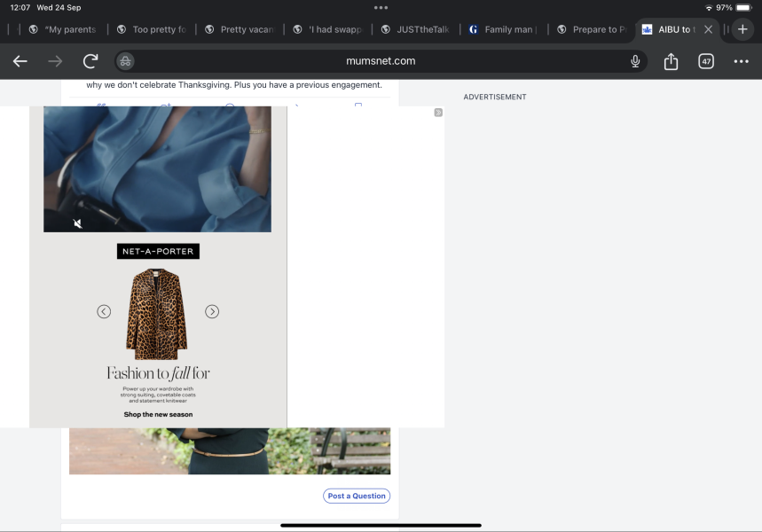Image resolution: width=762 pixels, height=532 pixels.
Task: Click the forward navigation arrow
Action: 54,61
